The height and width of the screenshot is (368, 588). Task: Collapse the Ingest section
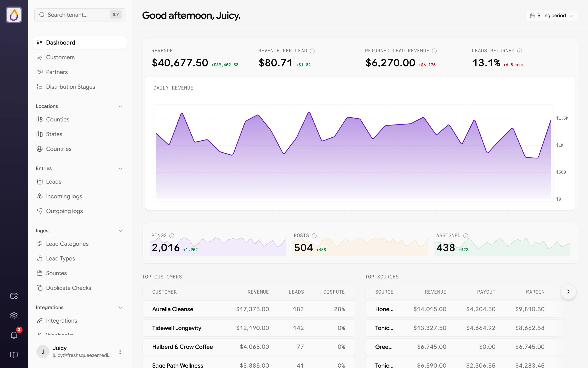pos(120,230)
